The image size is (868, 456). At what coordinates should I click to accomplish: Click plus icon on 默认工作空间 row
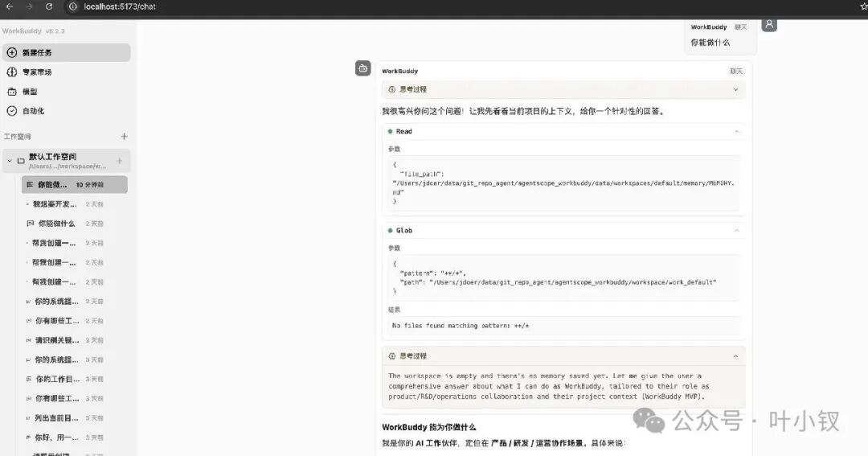[119, 161]
